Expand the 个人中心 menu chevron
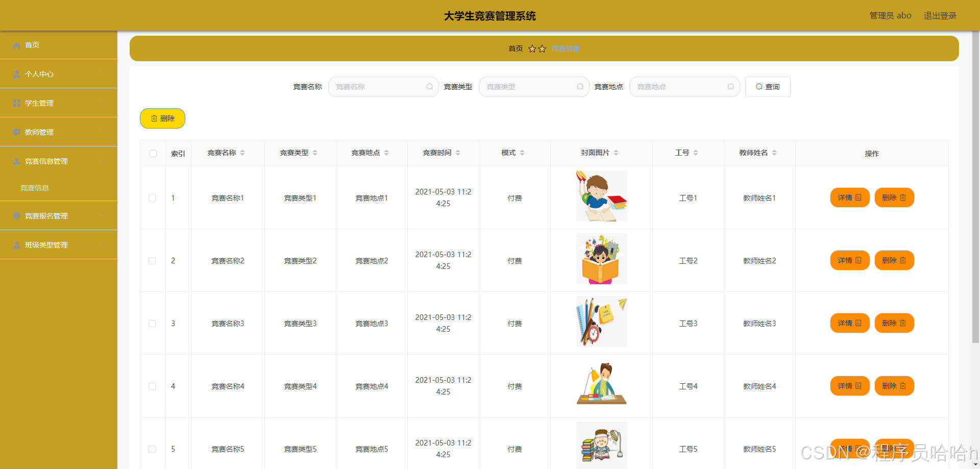 (x=104, y=74)
